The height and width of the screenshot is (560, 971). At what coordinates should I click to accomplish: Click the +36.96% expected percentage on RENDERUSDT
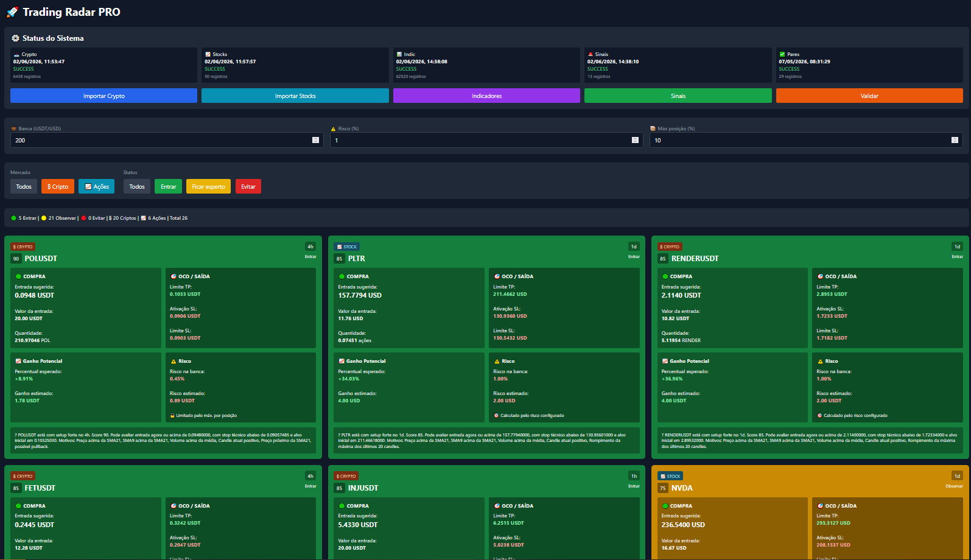tap(672, 379)
